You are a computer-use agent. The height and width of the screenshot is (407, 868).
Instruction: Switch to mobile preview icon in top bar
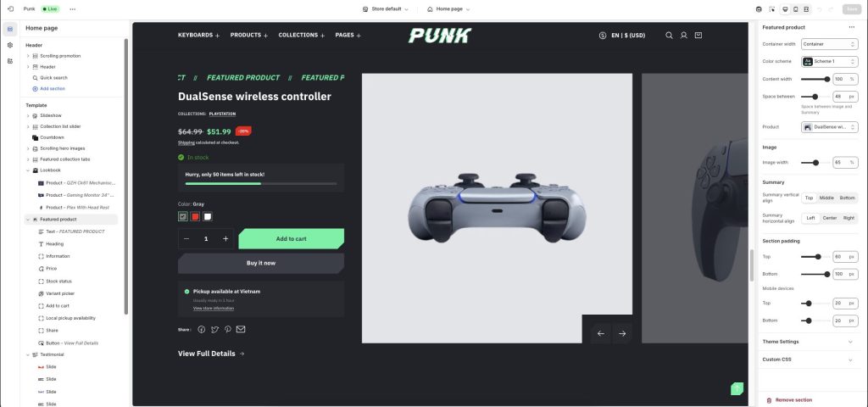(x=795, y=9)
